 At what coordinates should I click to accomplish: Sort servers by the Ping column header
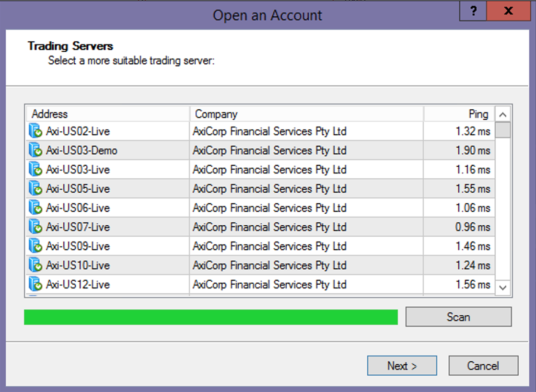coord(459,114)
